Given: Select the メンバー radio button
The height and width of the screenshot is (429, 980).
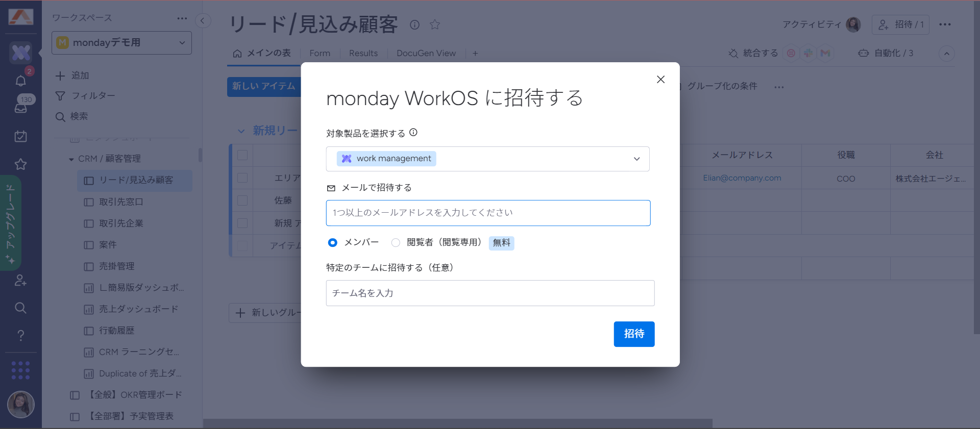Looking at the screenshot, I should point(333,243).
